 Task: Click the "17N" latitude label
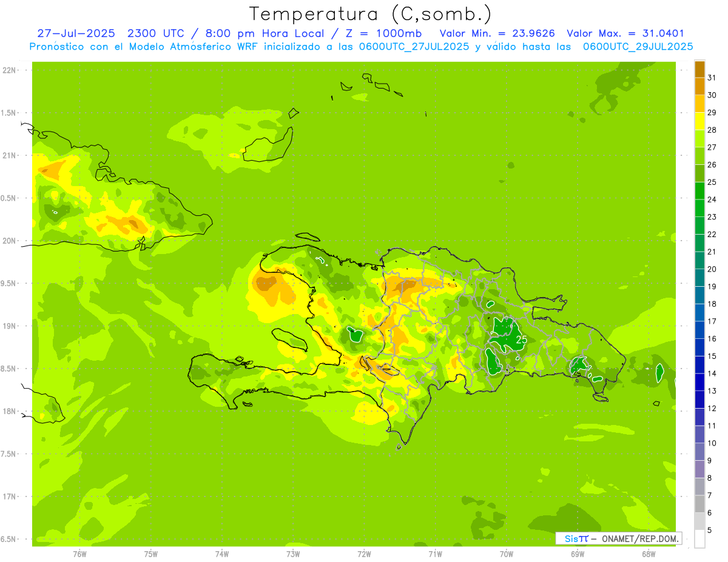pyautogui.click(x=9, y=496)
